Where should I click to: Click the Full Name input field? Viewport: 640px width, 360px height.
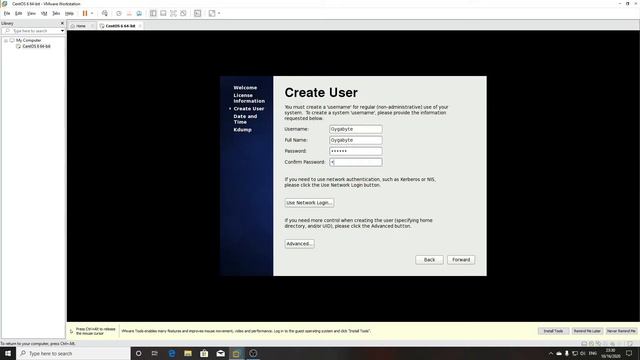(x=356, y=140)
